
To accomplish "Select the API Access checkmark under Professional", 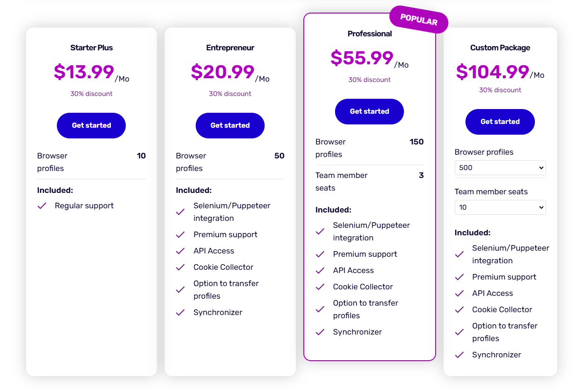I will (x=320, y=270).
